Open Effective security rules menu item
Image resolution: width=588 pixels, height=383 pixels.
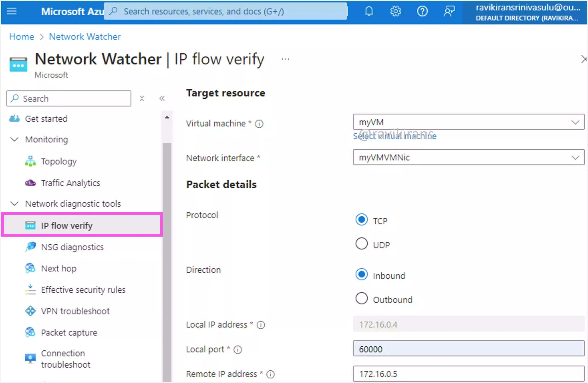(x=83, y=290)
